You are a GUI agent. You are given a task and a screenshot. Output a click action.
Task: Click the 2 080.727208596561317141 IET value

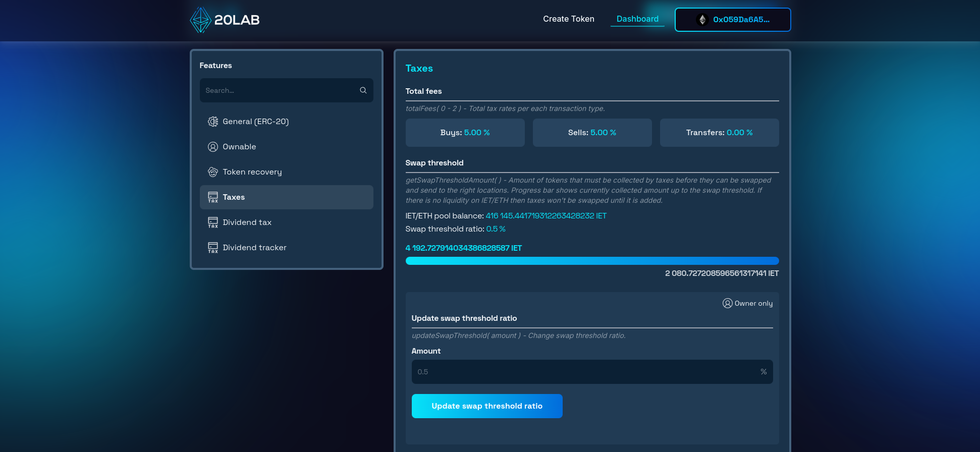pyautogui.click(x=722, y=273)
